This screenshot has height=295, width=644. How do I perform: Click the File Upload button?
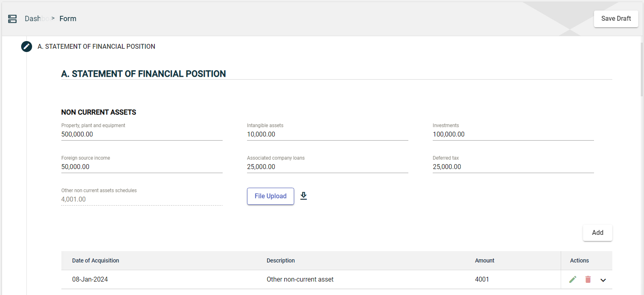point(270,196)
